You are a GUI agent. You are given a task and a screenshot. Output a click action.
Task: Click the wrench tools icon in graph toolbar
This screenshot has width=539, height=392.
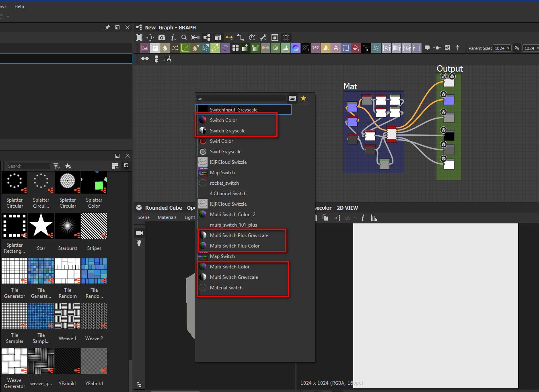pos(263,37)
